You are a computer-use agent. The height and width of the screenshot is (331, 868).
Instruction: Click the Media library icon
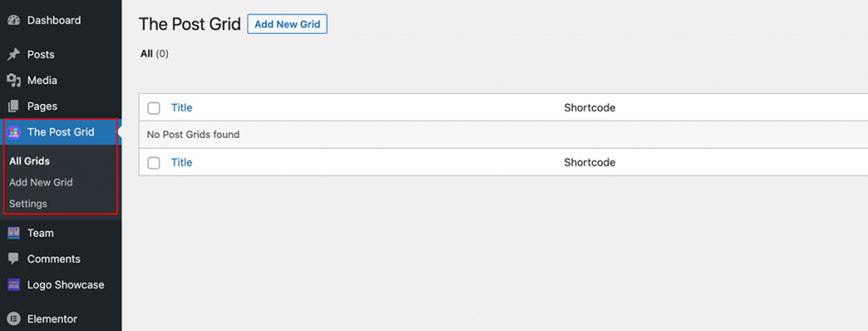14,80
